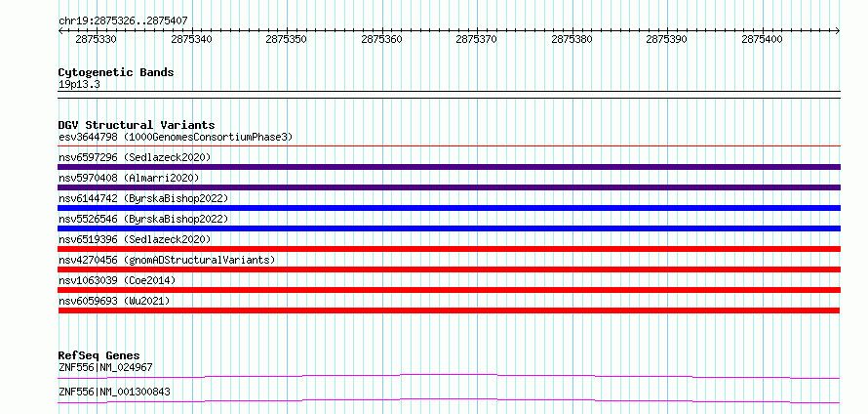Click ruler coordinate label 2875370
This screenshot has height=414, width=868.
[x=477, y=39]
